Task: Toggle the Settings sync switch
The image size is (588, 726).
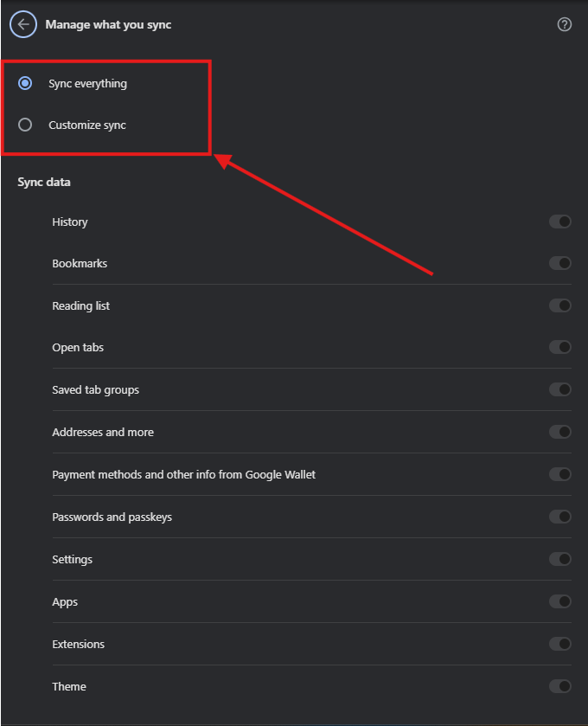Action: click(559, 559)
